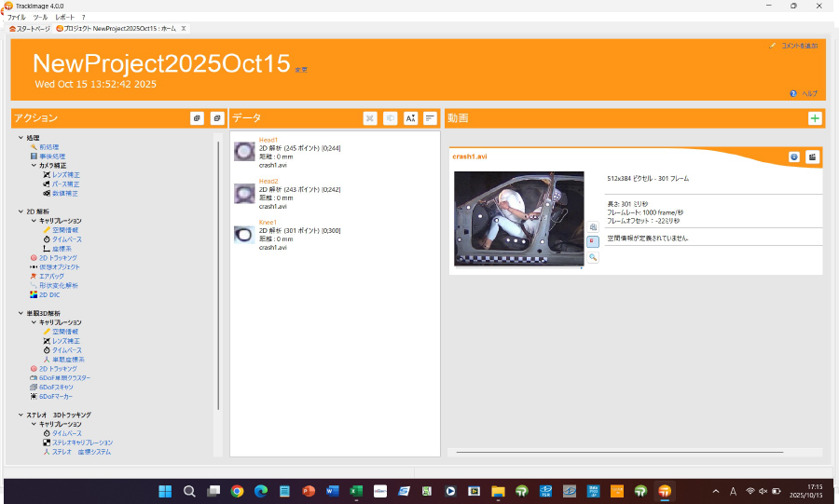Open Excel from the Windows taskbar
Screen dimensions: 839x504
click(x=355, y=491)
